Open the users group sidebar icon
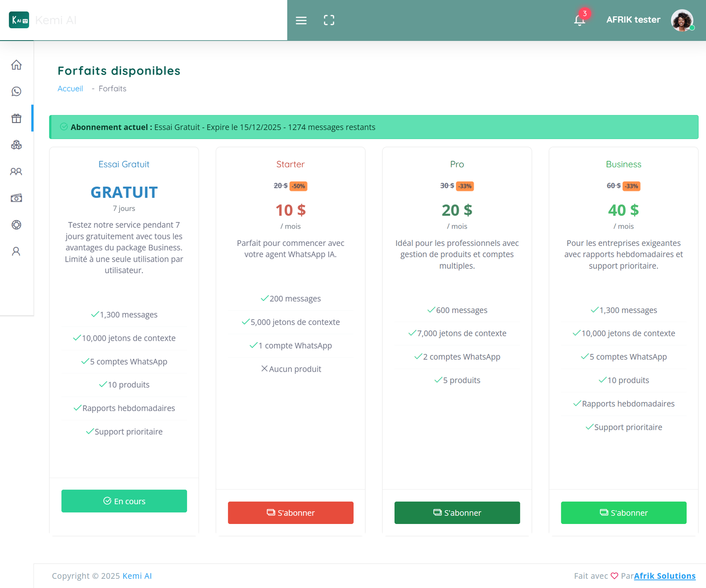 click(x=16, y=171)
